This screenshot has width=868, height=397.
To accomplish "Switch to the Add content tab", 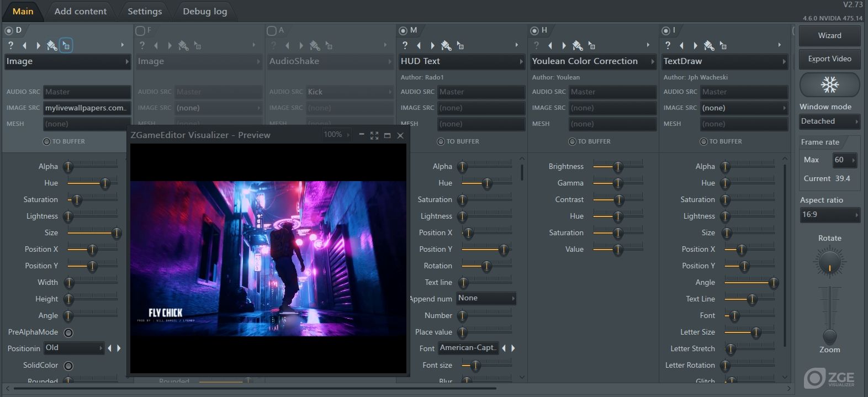I will 81,11.
